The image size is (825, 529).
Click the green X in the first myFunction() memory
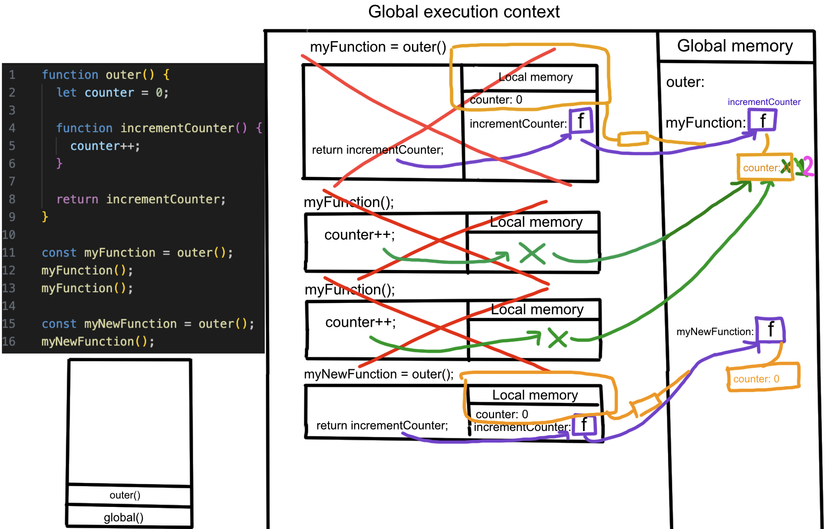(532, 253)
